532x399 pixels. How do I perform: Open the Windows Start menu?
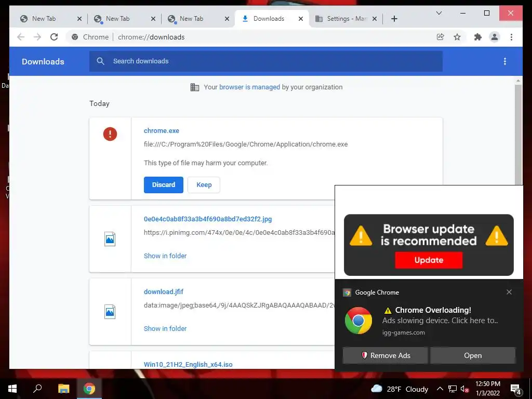click(x=12, y=389)
